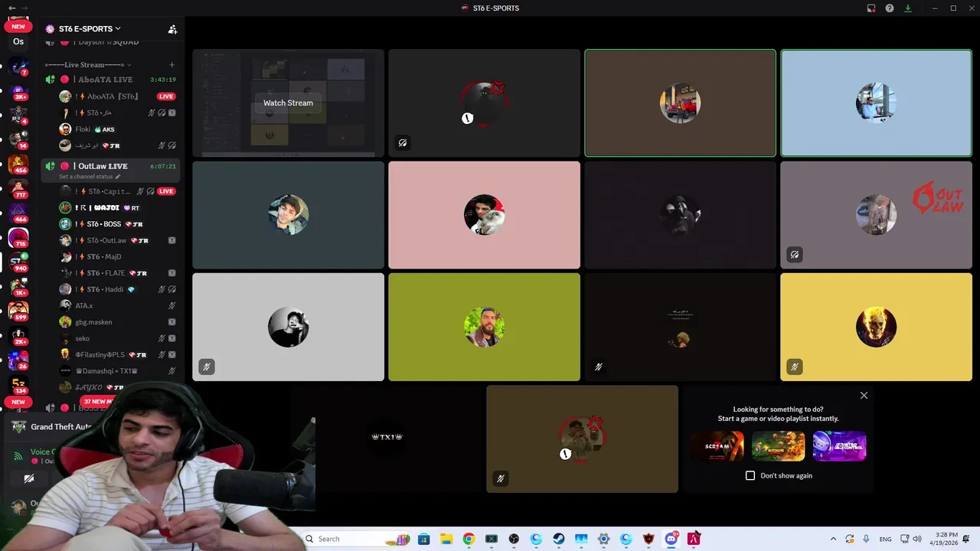
Task: Open Discord icon in the taskbar
Action: pos(671,539)
